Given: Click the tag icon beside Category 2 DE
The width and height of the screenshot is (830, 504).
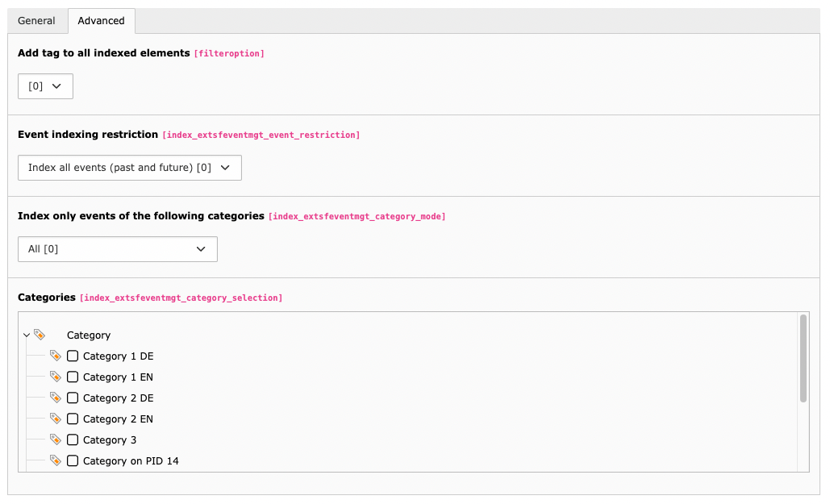Looking at the screenshot, I should tap(55, 398).
